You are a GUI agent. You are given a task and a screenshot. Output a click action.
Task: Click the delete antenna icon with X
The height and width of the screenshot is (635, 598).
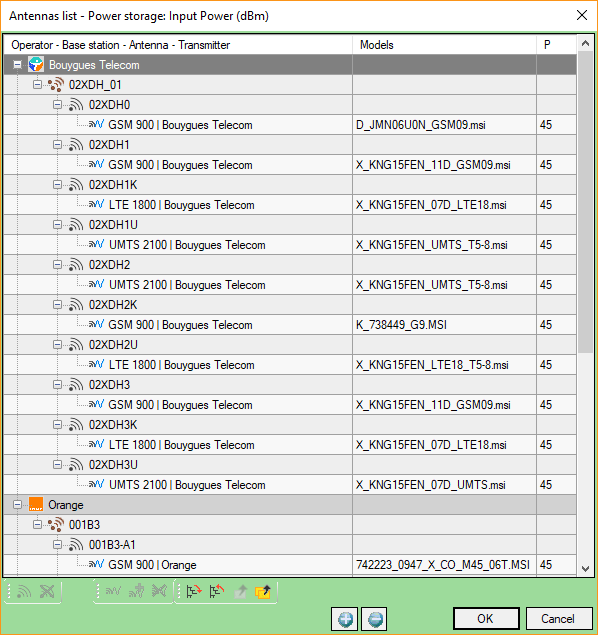pos(47,592)
